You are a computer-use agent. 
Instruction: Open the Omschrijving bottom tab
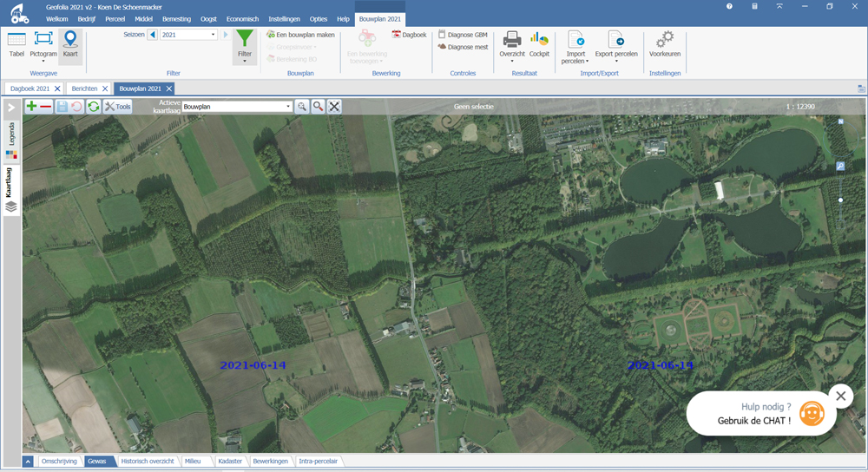click(59, 461)
